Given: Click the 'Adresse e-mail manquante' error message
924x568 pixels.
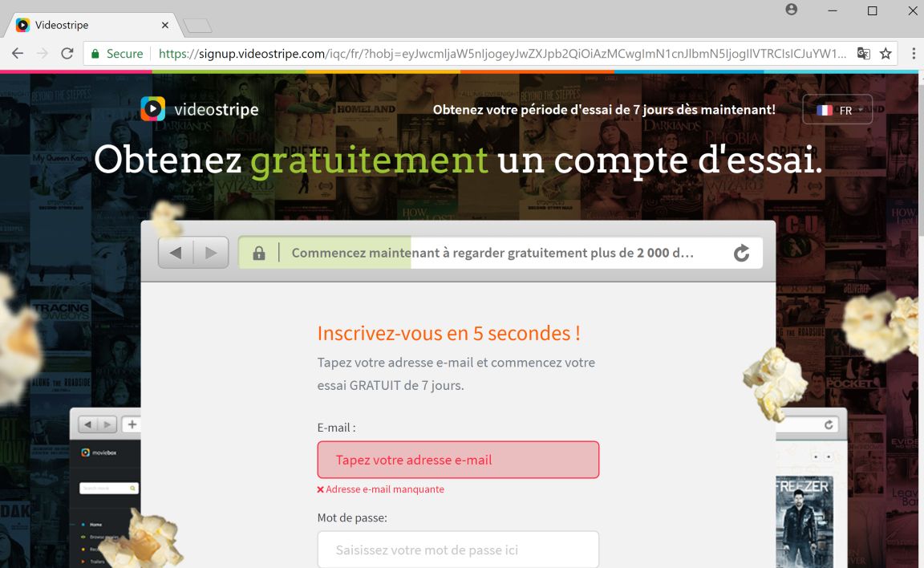Looking at the screenshot, I should [x=381, y=489].
